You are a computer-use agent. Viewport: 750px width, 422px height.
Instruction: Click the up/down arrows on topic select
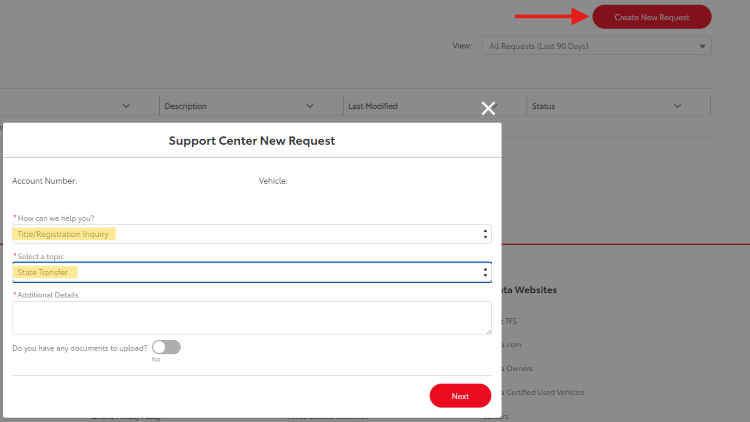click(x=485, y=272)
